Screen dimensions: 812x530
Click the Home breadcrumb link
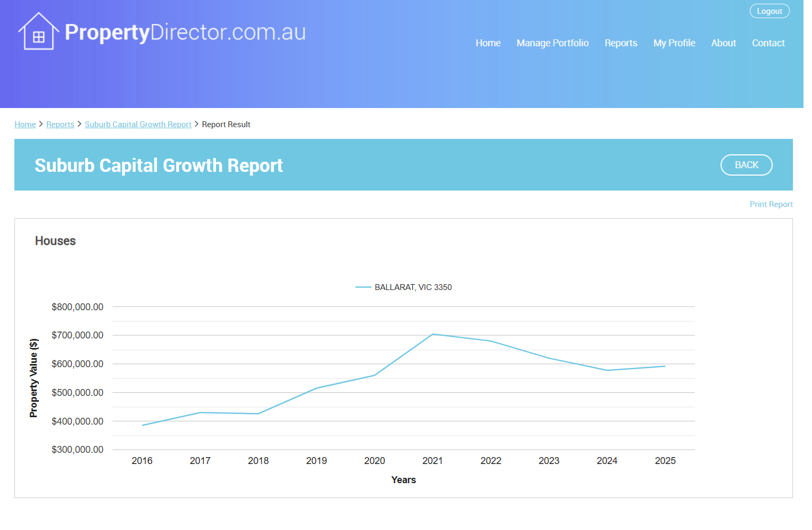pos(25,125)
